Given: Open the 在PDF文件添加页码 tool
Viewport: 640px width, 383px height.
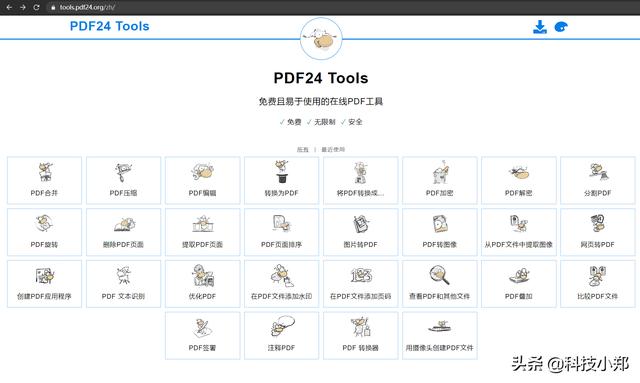Looking at the screenshot, I should coord(360,284).
